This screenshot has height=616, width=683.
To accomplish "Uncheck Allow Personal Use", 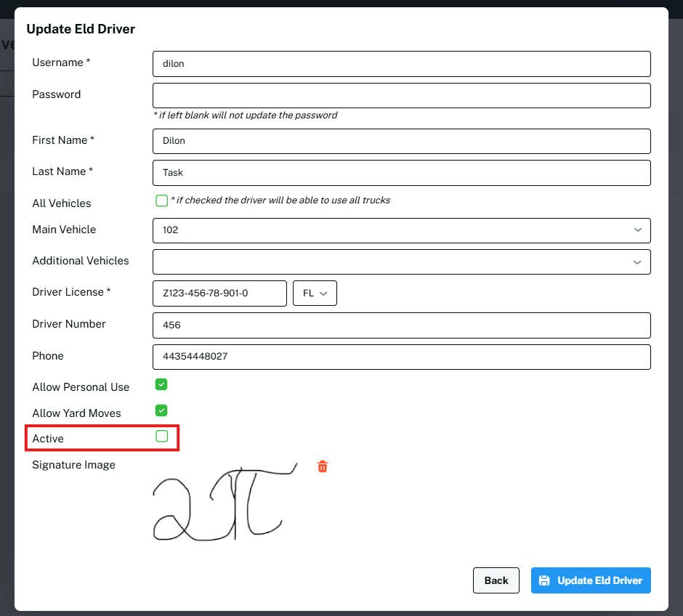I will click(162, 384).
